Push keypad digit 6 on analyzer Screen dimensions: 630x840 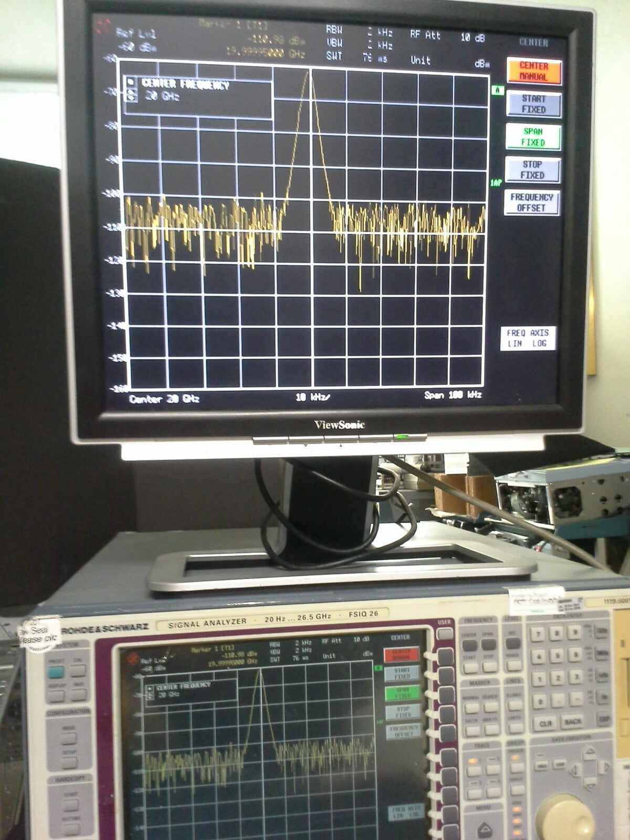coord(575,655)
